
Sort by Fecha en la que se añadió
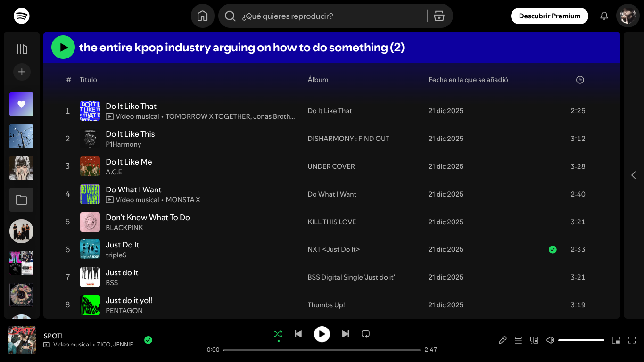pos(468,80)
